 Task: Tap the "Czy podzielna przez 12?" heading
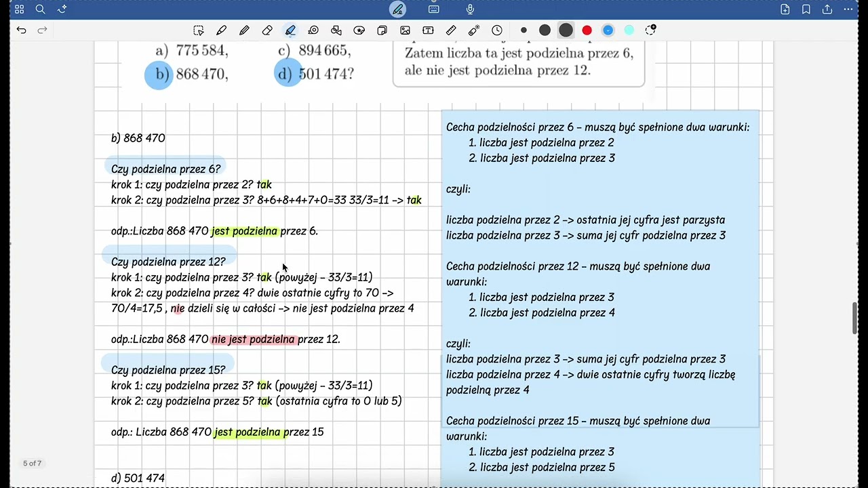click(168, 262)
